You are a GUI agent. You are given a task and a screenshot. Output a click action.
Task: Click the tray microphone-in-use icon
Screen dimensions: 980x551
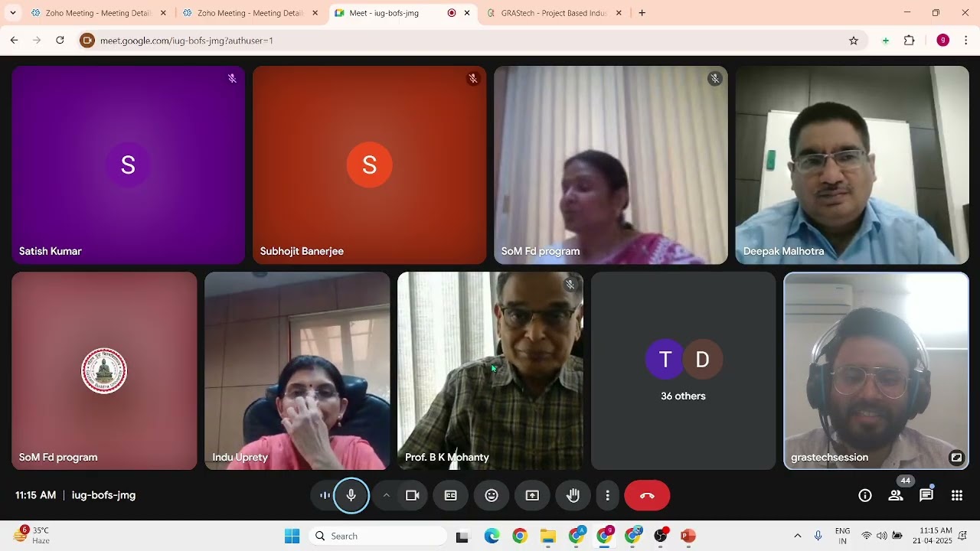(x=818, y=536)
